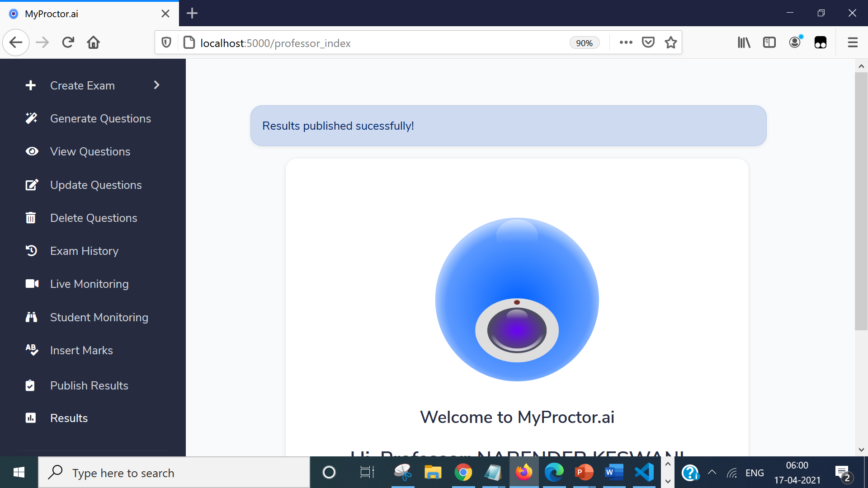Open the Firefox hamburger application menu
Viewport: 868px width, 488px height.
(x=853, y=42)
